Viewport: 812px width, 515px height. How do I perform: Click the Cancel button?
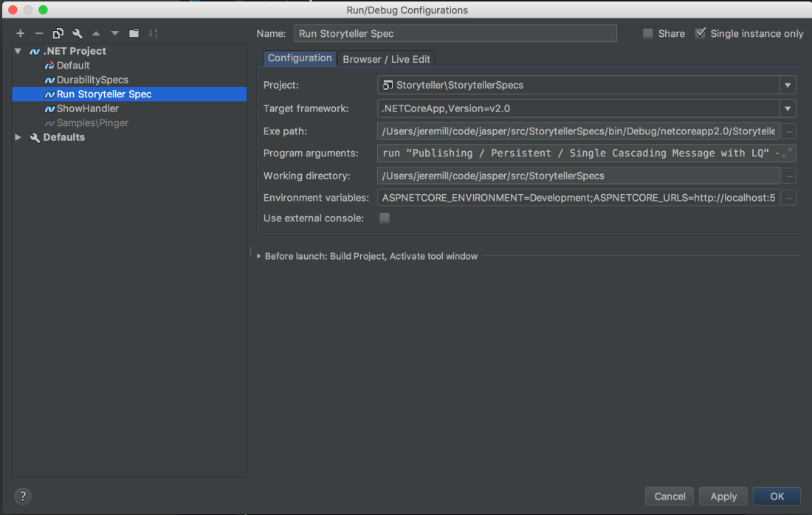[x=670, y=497]
